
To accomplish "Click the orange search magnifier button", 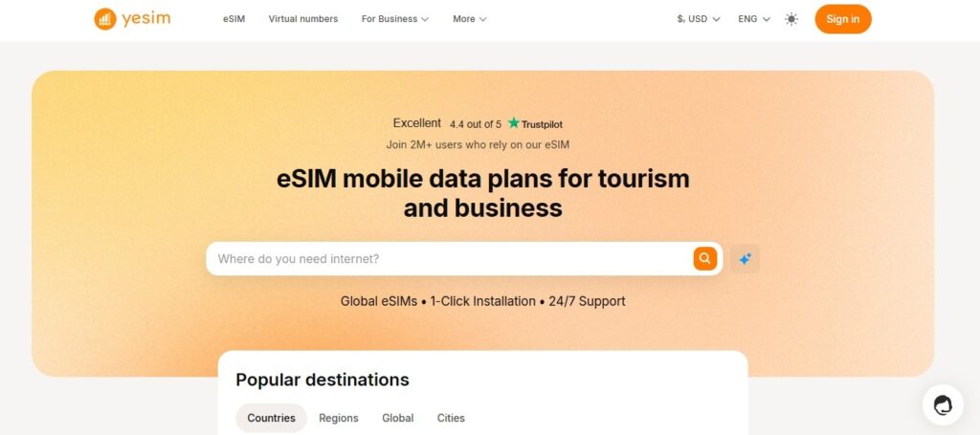I will pos(704,258).
